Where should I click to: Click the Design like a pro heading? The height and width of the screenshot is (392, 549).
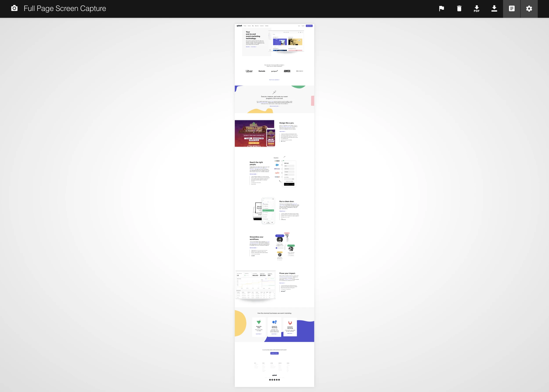pyautogui.click(x=287, y=123)
